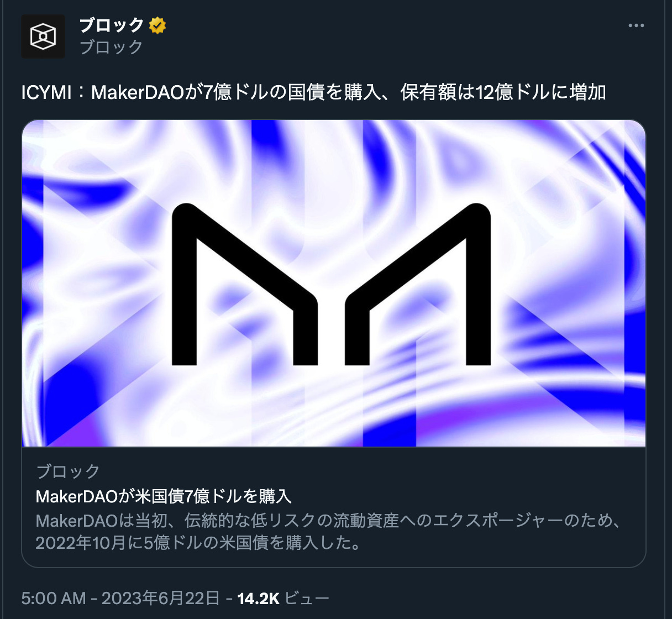This screenshot has height=619, width=672.
Task: Open the three-dot more options menu
Action: [636, 25]
